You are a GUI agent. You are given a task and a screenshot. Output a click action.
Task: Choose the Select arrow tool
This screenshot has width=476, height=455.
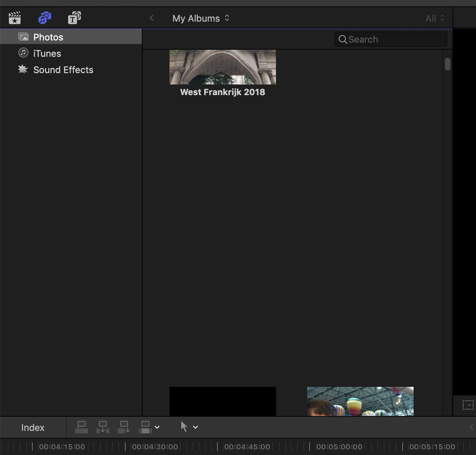pyautogui.click(x=184, y=427)
